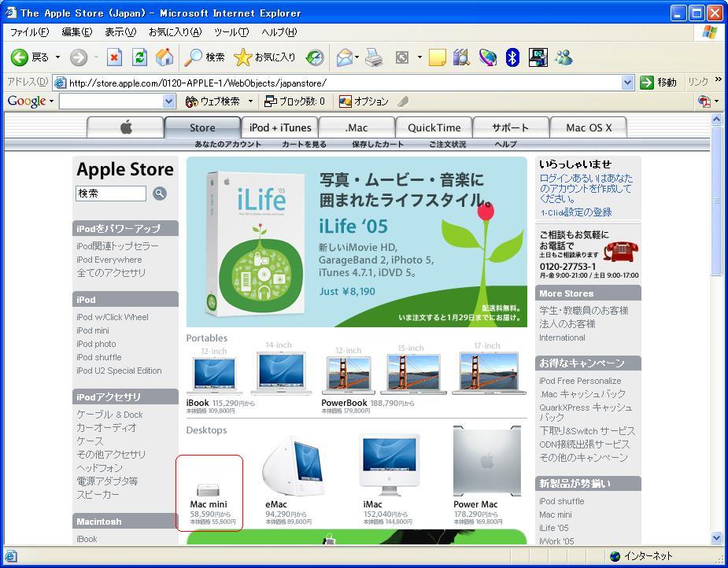728x568 pixels.
Task: Click the Apple Store search (検索) field
Action: point(111,194)
